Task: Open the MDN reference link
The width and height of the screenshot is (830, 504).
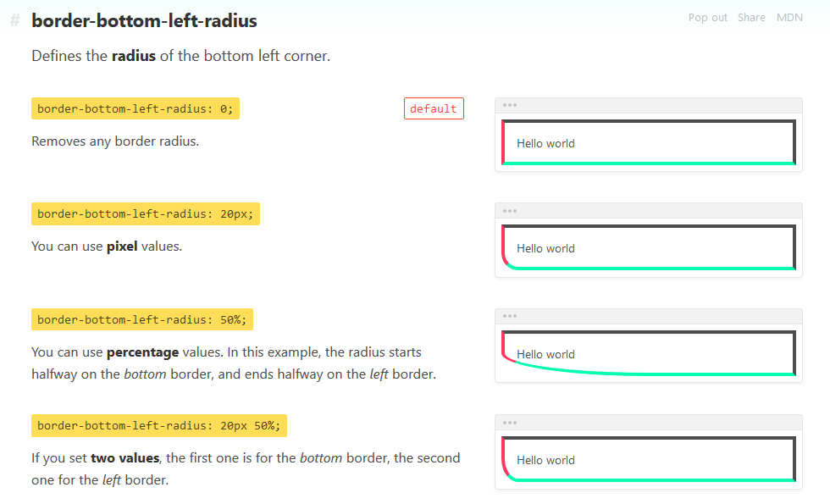Action: [789, 18]
